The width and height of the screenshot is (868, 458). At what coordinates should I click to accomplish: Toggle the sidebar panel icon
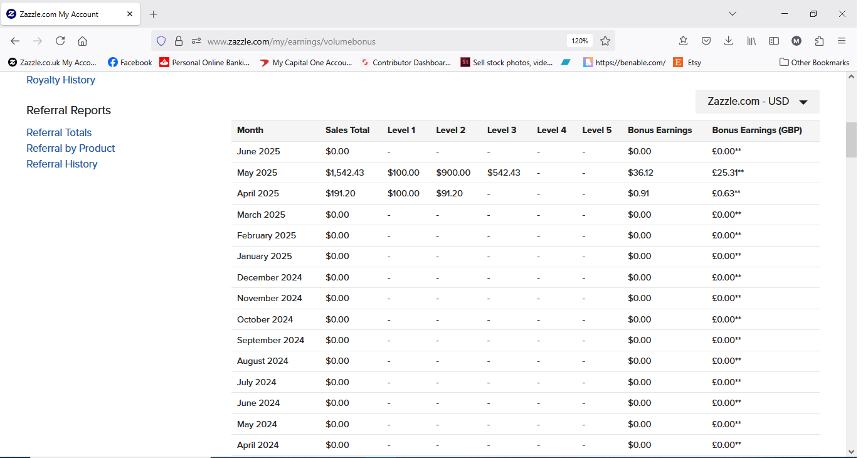point(774,41)
